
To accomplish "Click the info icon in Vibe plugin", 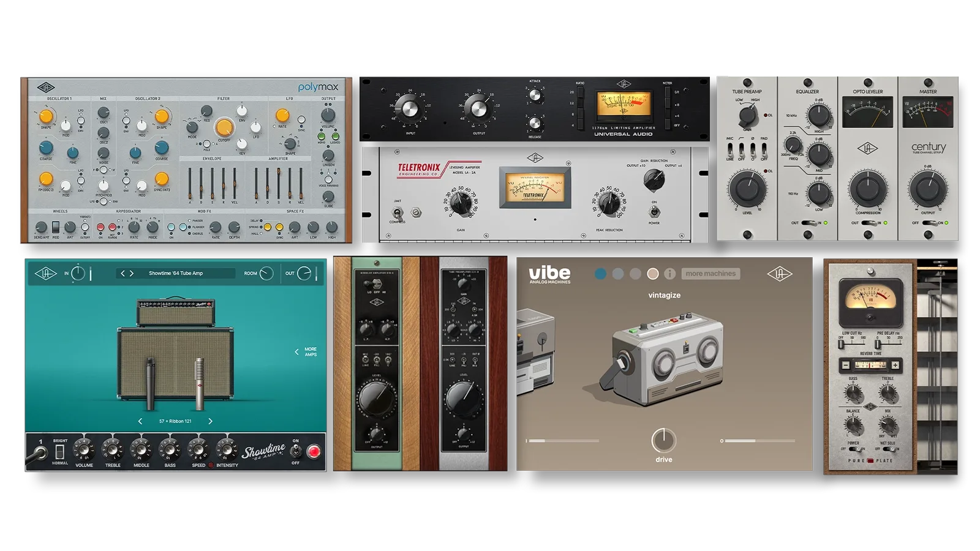I will [x=670, y=274].
